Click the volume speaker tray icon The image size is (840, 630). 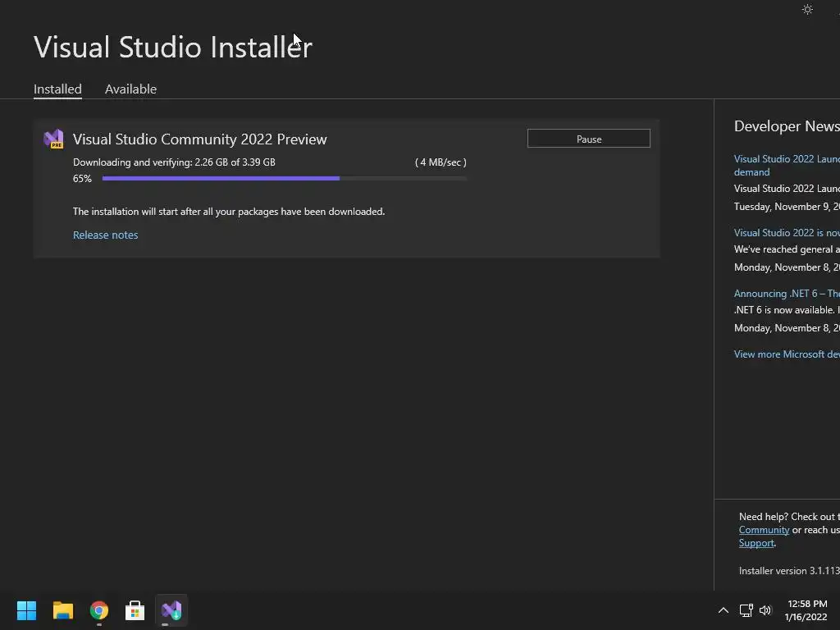(765, 610)
